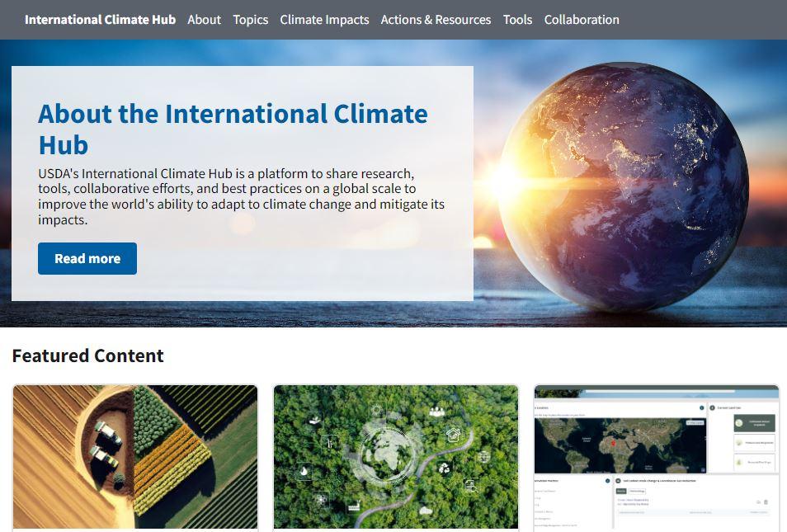Open the world map tool screenshot thumbnail
The width and height of the screenshot is (787, 532).
tap(657, 457)
